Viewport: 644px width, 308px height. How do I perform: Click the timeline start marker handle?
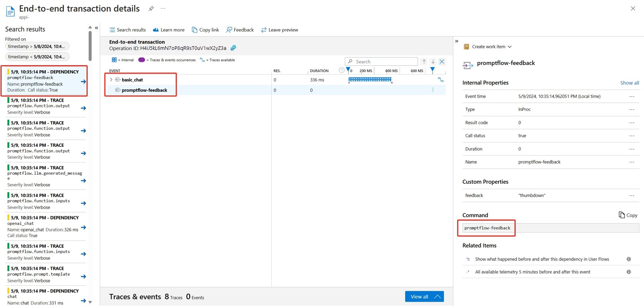(x=348, y=70)
